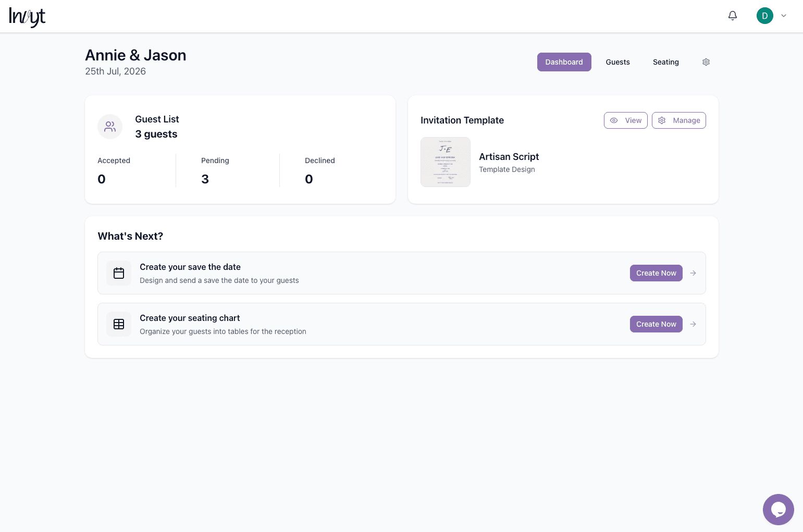Click the guest list people icon
The height and width of the screenshot is (532, 803).
[x=109, y=127]
